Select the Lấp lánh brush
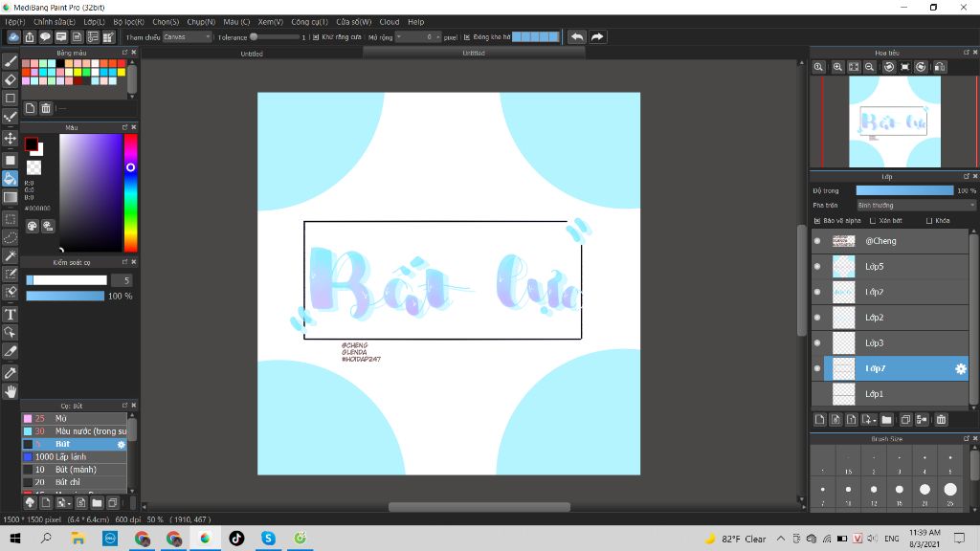980x551 pixels. tap(75, 456)
